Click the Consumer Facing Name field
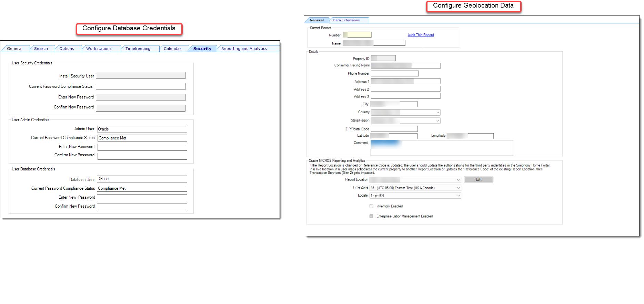Screen dimensions: 644x304 point(405,66)
